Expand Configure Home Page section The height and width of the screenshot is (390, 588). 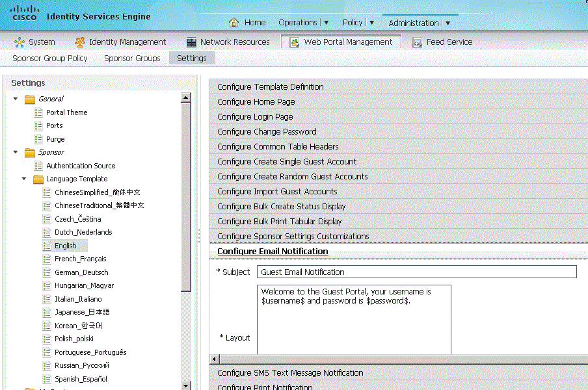(x=398, y=102)
